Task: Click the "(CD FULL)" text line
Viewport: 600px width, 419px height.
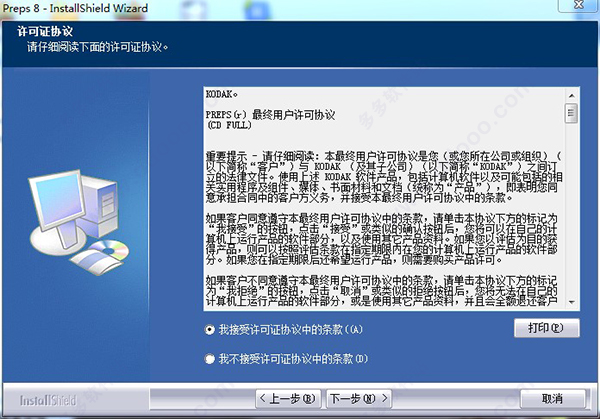Action: [x=229, y=125]
